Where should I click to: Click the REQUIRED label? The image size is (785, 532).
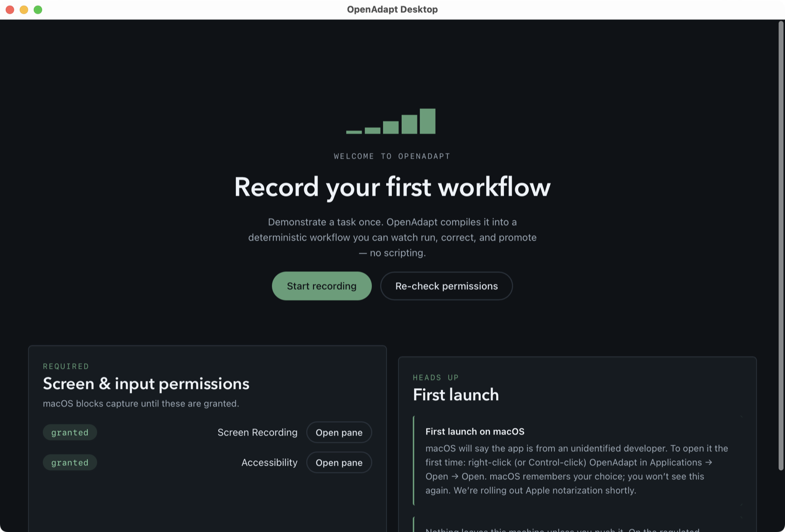66,366
